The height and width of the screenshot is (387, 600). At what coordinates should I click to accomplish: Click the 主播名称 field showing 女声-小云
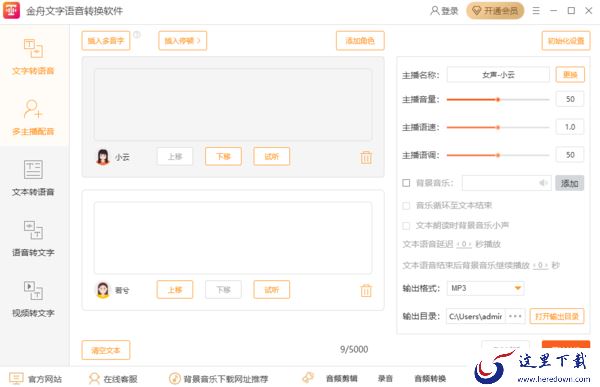pyautogui.click(x=498, y=74)
